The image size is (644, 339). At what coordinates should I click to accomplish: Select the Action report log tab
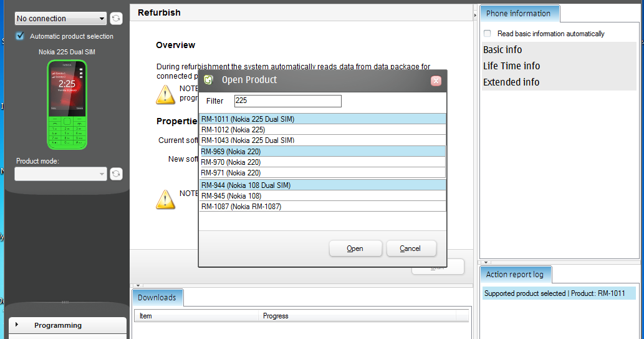point(516,275)
